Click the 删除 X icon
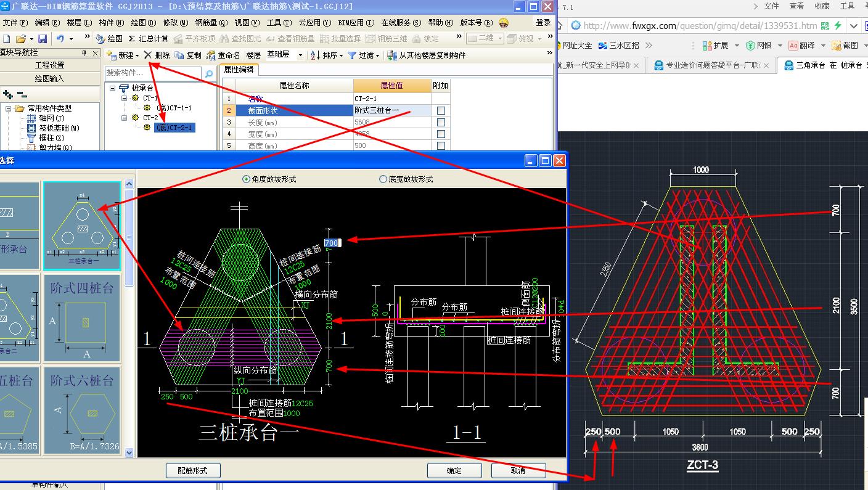The height and width of the screenshot is (490, 868). pos(148,55)
